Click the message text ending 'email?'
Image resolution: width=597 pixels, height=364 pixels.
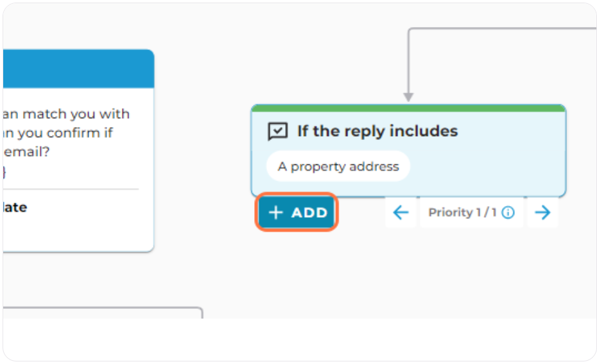click(27, 152)
